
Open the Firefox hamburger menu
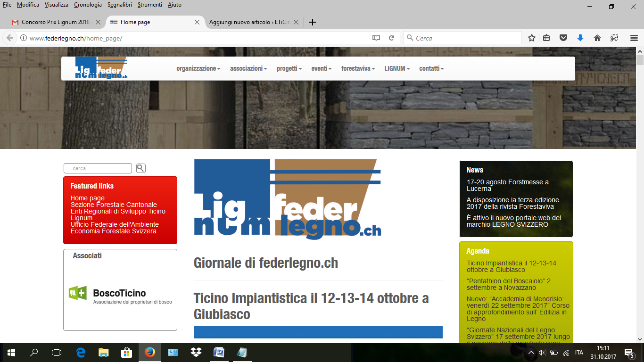[x=634, y=38]
